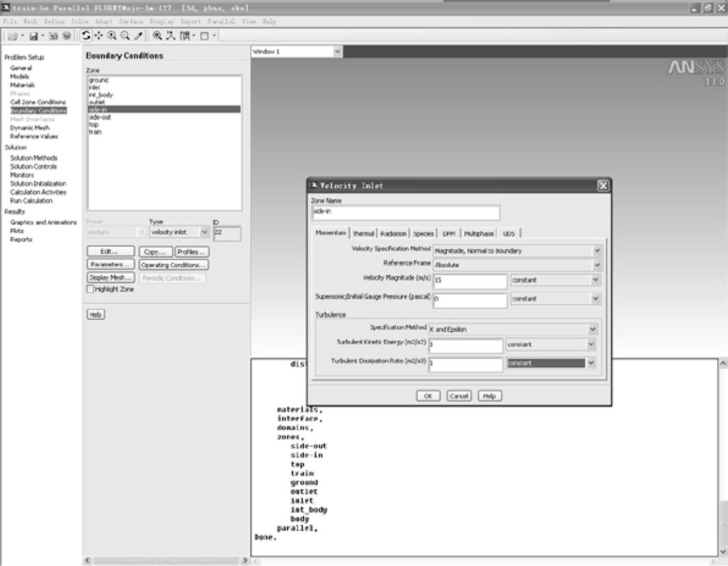Click the Parameters... button
The image size is (728, 566).
click(111, 265)
